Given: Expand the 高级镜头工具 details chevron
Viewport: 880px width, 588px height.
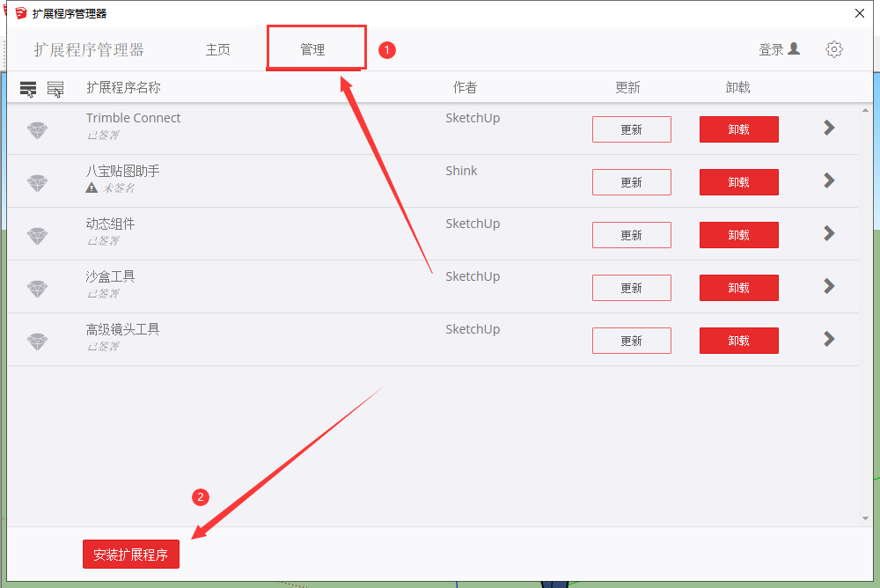Looking at the screenshot, I should [x=829, y=339].
